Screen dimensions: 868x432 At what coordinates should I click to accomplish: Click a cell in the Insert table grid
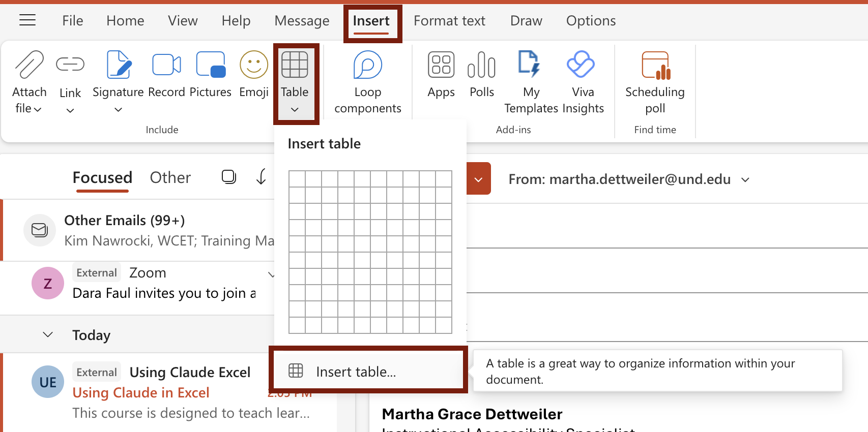pyautogui.click(x=370, y=252)
